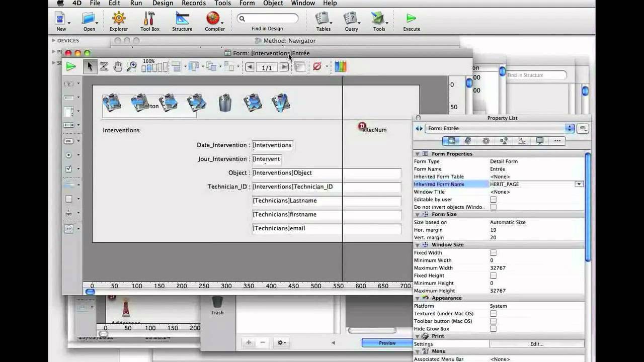Viewport: 644px width, 362px height.
Task: Go to previous form page
Action: [250, 67]
